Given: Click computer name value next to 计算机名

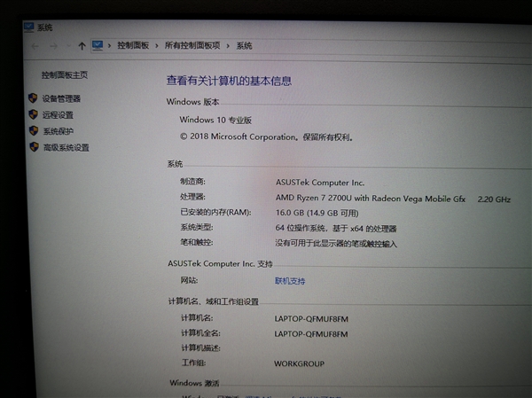Looking at the screenshot, I should (x=311, y=319).
